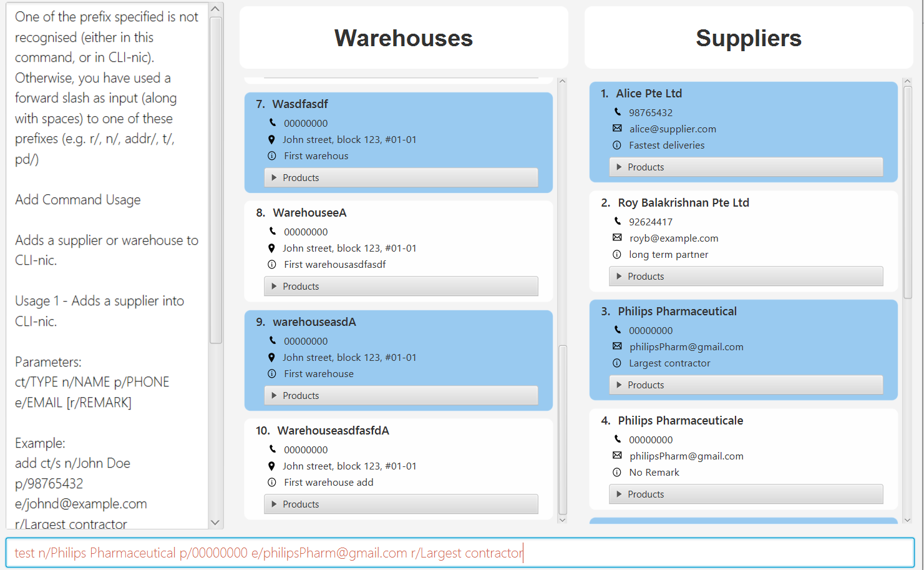Click location pin icon in Wasdfasdf card
Image resolution: width=924 pixels, height=570 pixels.
271,139
